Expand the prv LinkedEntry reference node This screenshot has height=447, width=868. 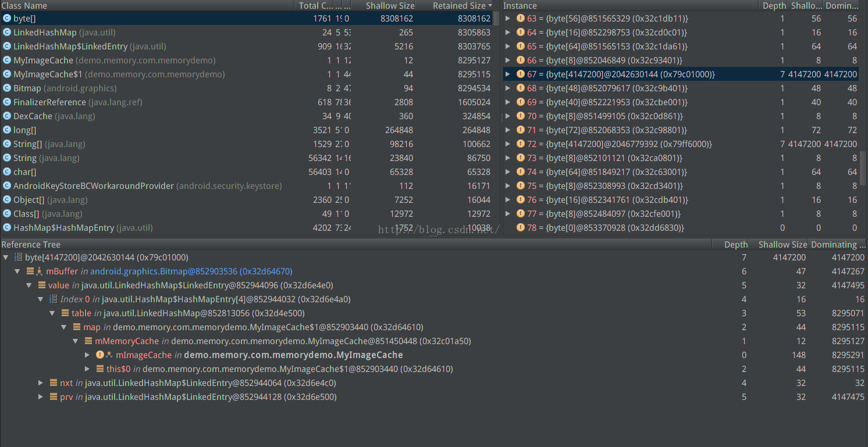(x=41, y=397)
